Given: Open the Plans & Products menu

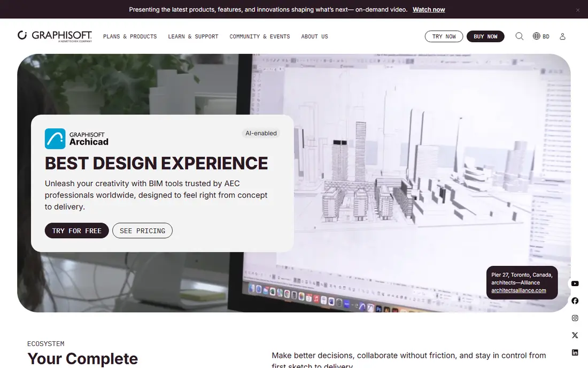Looking at the screenshot, I should click(x=130, y=36).
